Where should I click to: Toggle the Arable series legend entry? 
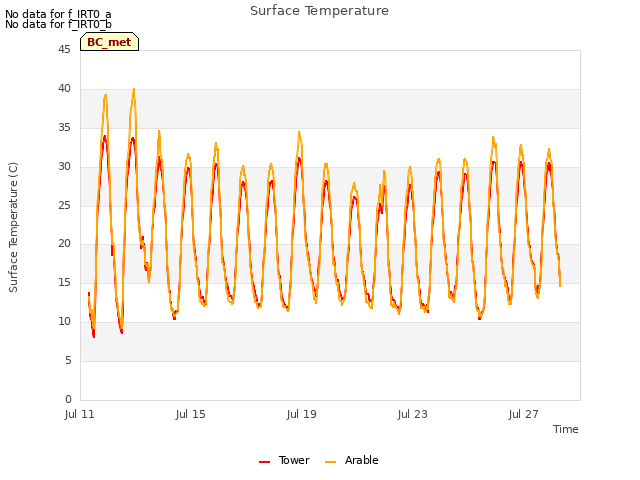351,460
